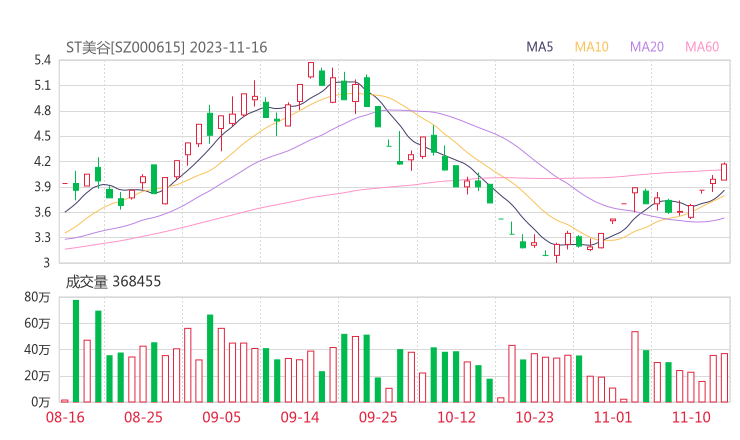
Task: Click the 09-25 date axis label
Action: click(378, 417)
